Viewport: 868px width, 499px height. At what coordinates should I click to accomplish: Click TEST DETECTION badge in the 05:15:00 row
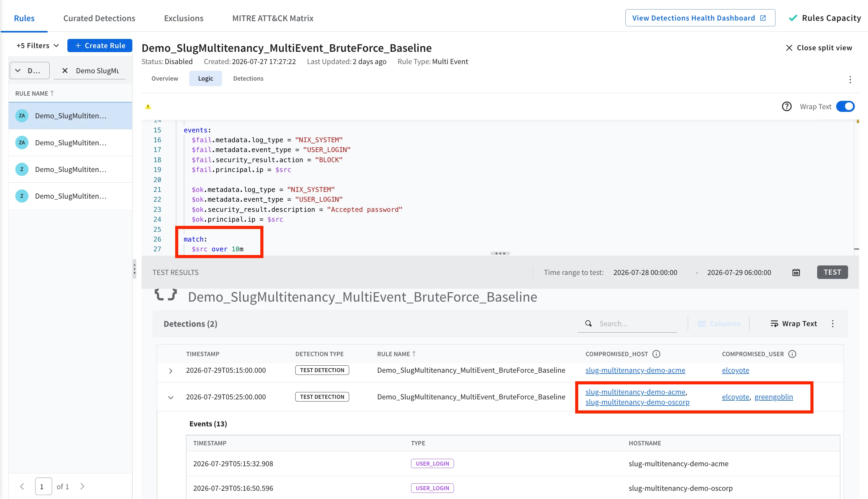click(322, 370)
